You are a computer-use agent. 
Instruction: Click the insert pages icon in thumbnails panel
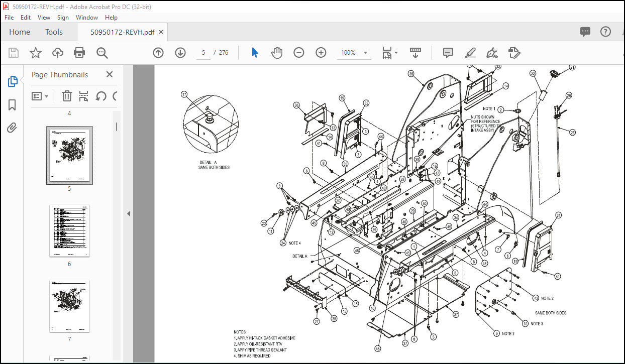(84, 96)
